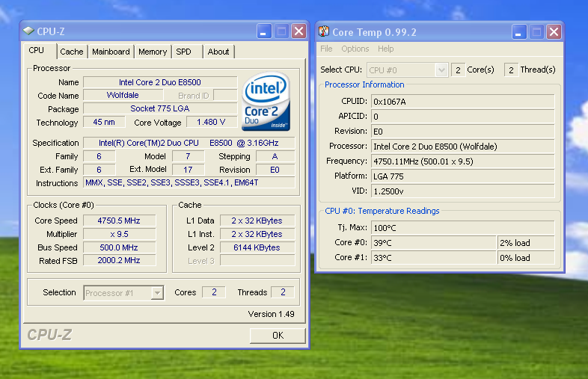Screen dimensions: 588x379
Task: Click the Intel Core 2 Duo E8500 name field
Action: [160, 82]
